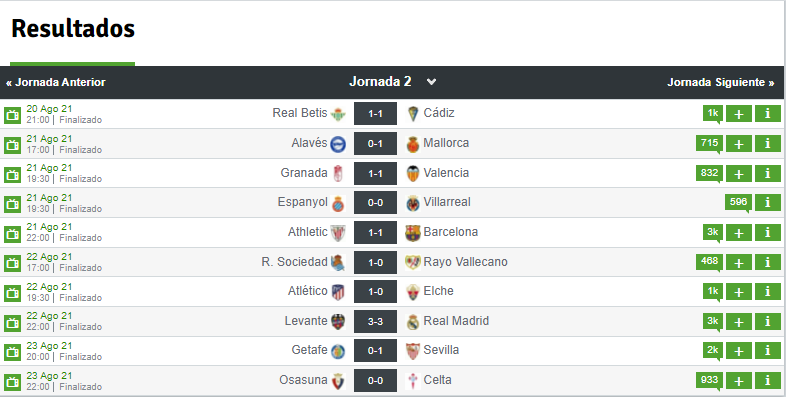Click the plus icon for Levante vs Real Madrid
786x397 pixels.
739,322
